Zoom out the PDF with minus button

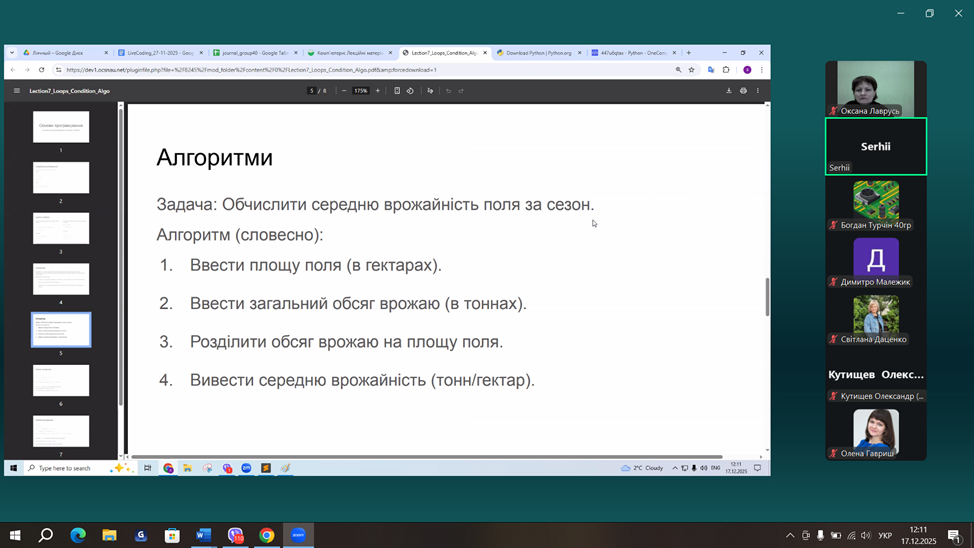click(344, 91)
